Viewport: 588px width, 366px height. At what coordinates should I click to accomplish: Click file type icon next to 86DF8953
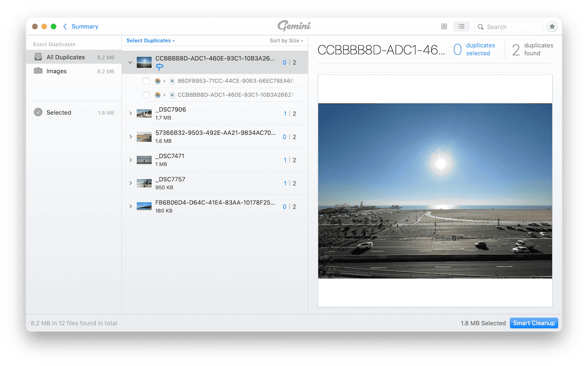(x=172, y=81)
